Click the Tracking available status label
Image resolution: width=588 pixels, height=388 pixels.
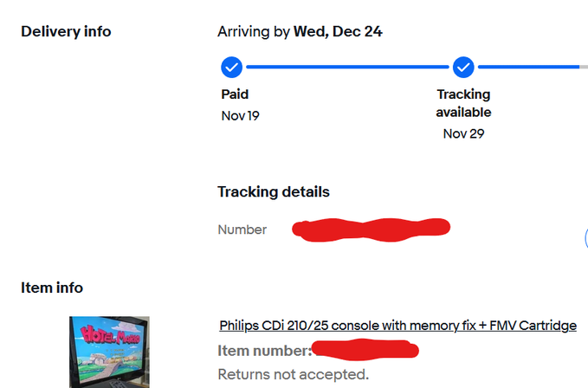click(463, 103)
